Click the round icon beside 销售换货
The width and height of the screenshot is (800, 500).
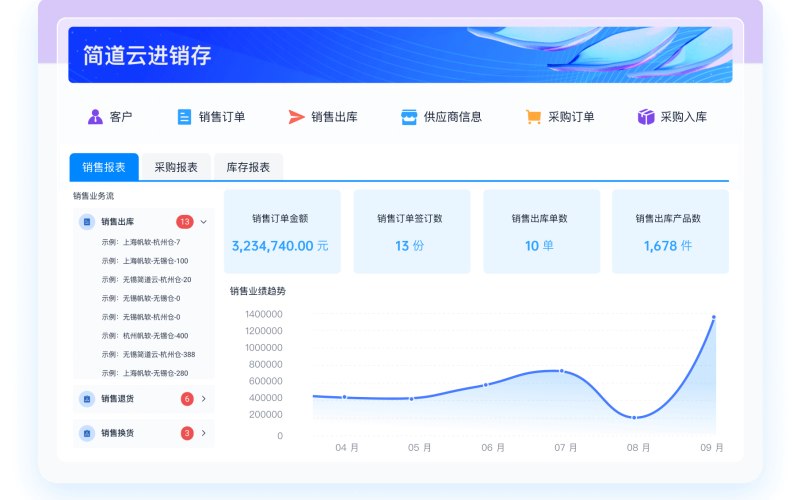tap(87, 433)
